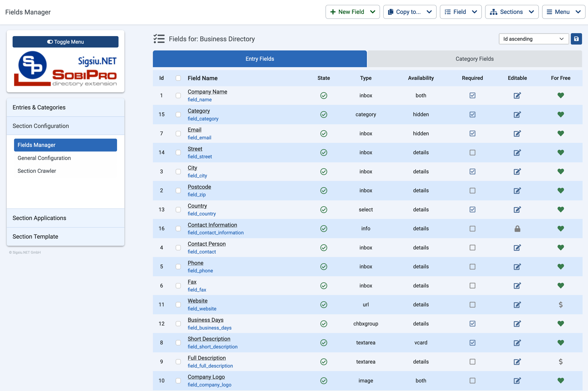
Task: Click dollar icon in Website row
Action: coord(561,304)
